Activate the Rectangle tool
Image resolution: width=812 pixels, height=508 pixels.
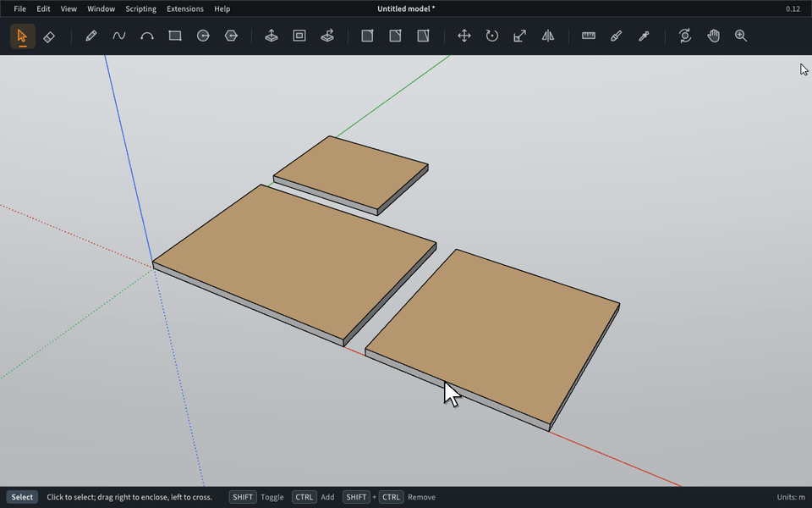coord(175,36)
